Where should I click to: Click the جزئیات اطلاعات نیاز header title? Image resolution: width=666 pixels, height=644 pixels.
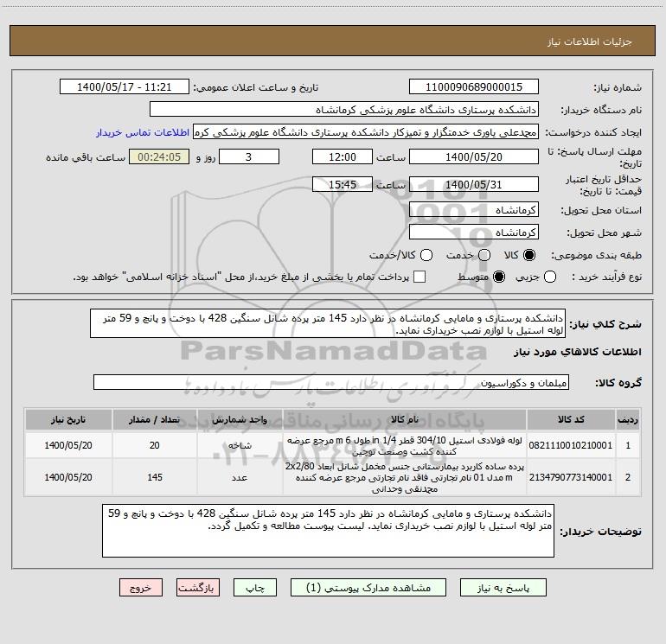coord(589,41)
